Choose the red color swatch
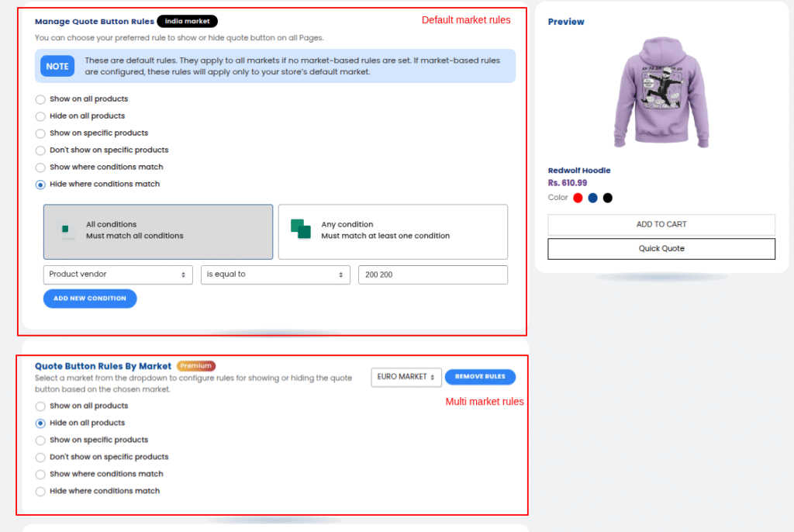 pyautogui.click(x=578, y=198)
